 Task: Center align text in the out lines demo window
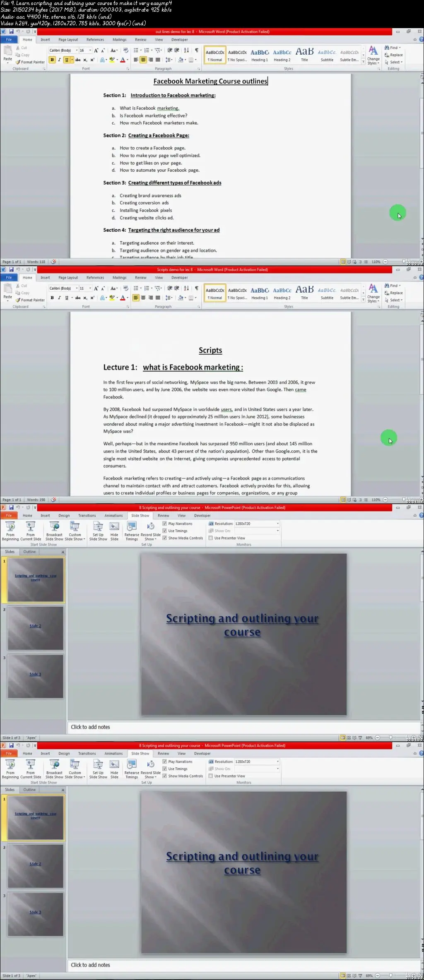(143, 60)
